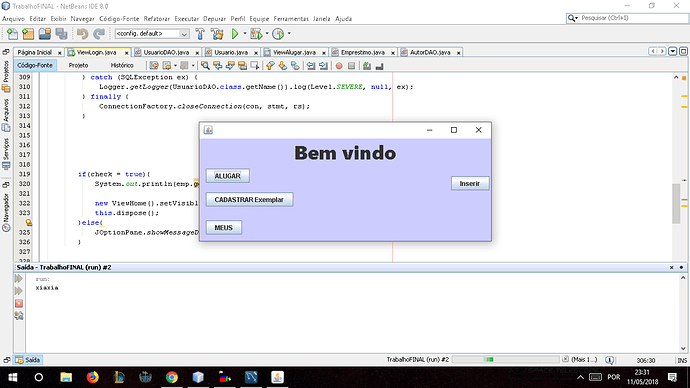Image resolution: width=690 pixels, height=388 pixels.
Task: Click the New File toolbar icon
Action: tap(12, 33)
